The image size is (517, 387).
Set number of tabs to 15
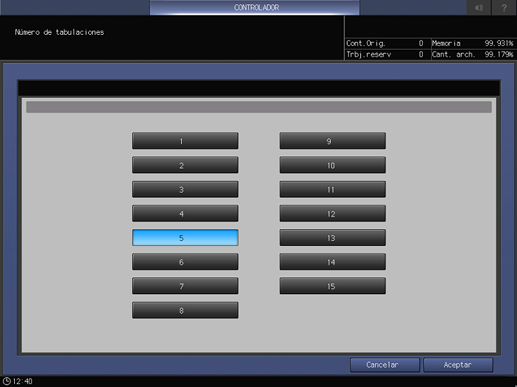click(333, 286)
